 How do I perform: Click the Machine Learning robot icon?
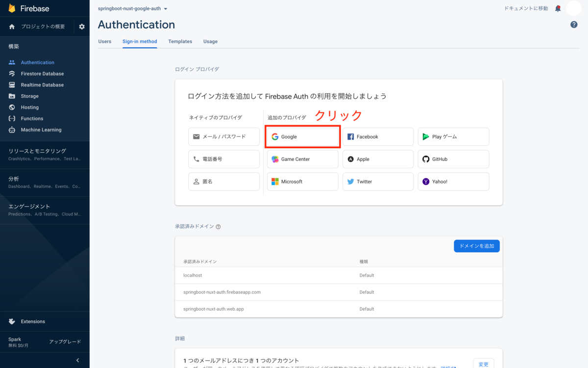point(12,130)
